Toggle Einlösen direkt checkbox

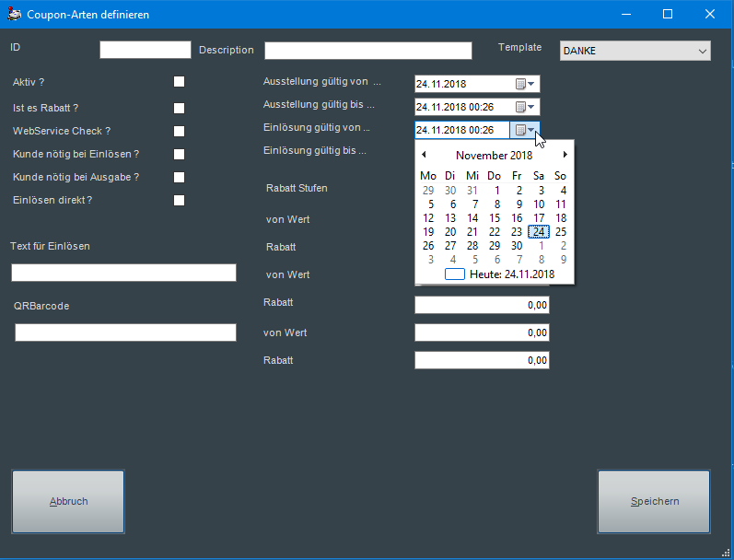tap(179, 200)
